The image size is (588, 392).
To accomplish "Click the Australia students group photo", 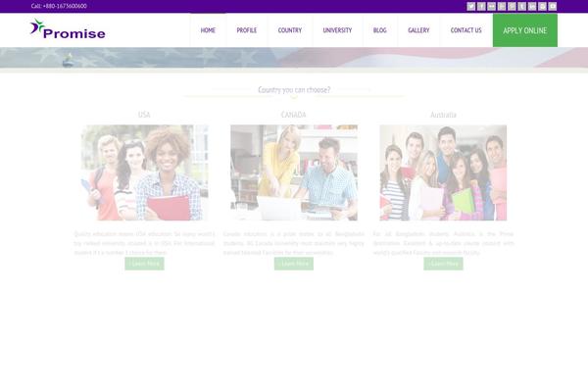I will (443, 172).
